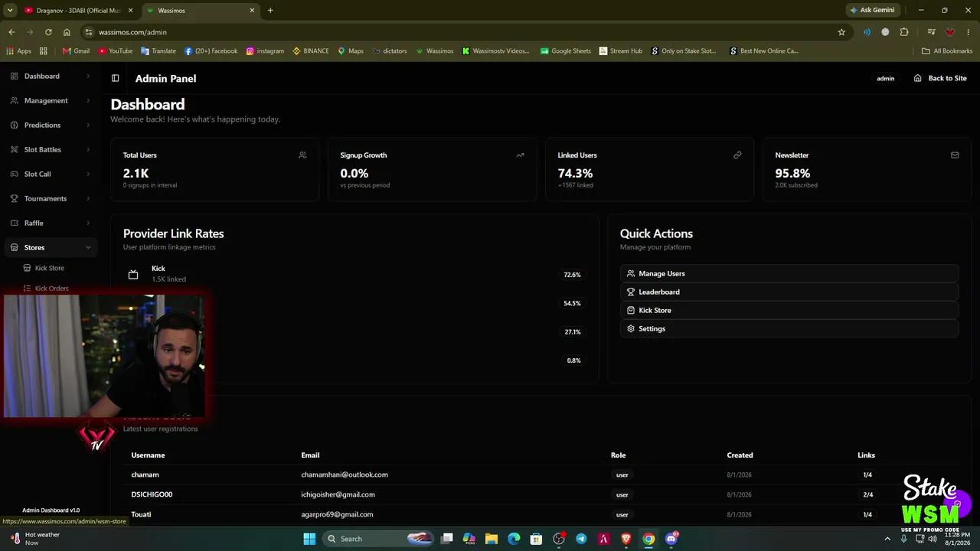Open the tab search dropdown arrow
The height and width of the screenshot is (551, 980).
coord(10,11)
